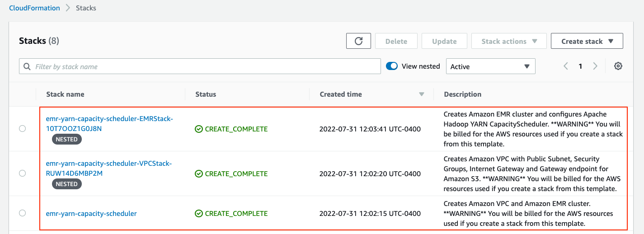Screen dimensions: 644x234
Task: Open the Active status filter dropdown
Action: click(x=490, y=66)
